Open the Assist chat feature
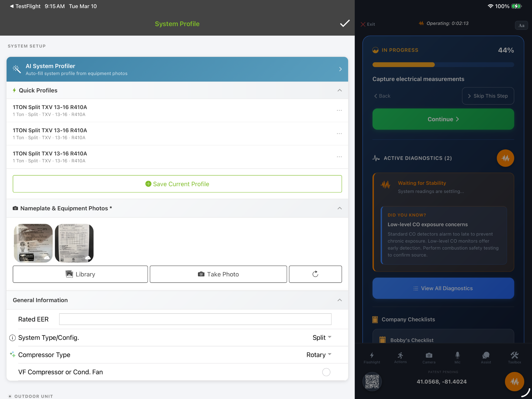 (x=486, y=357)
